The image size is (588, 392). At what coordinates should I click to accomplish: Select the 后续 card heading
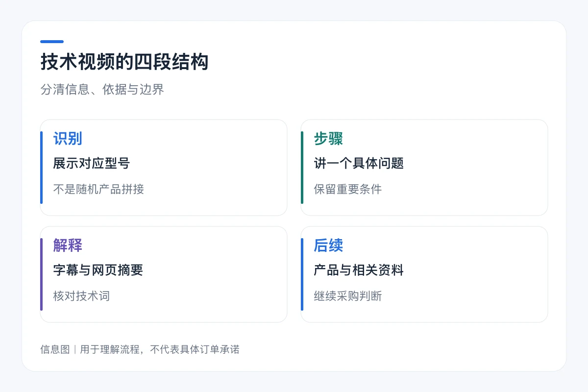pos(328,245)
